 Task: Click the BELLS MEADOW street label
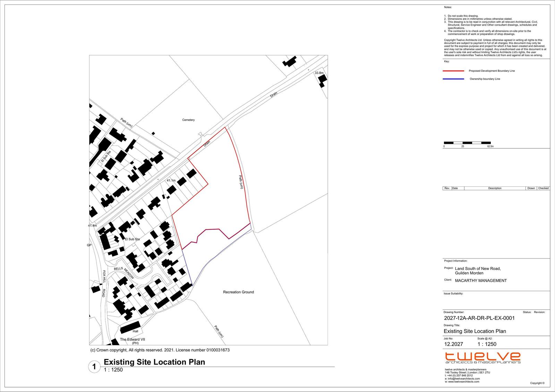pyautogui.click(x=124, y=271)
